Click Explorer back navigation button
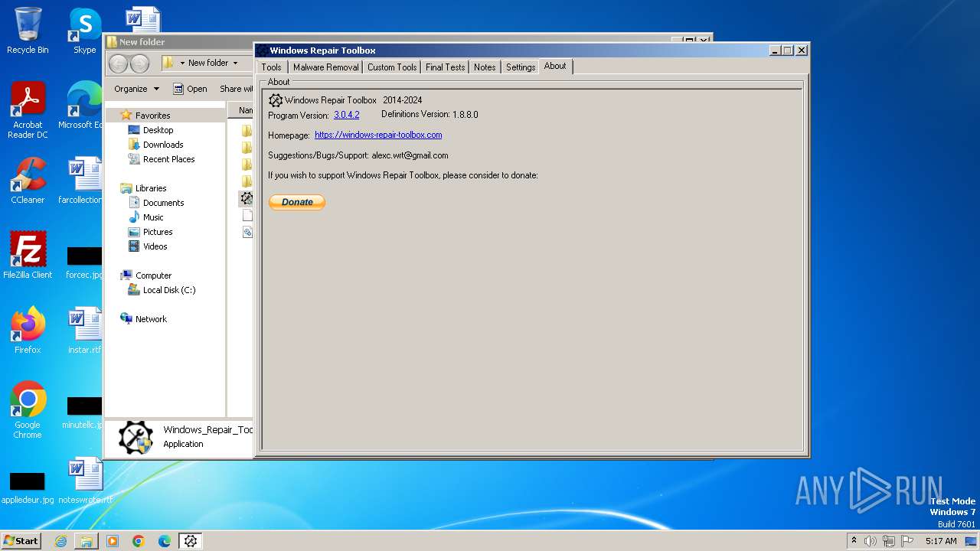 point(119,64)
